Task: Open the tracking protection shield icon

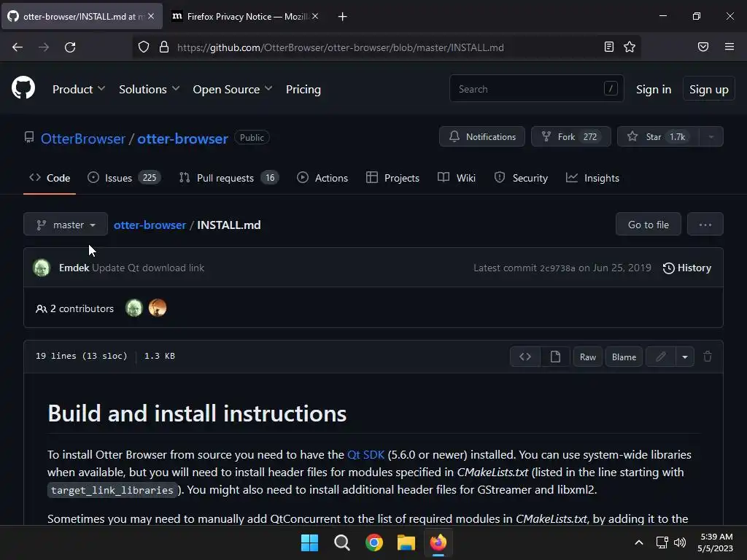Action: click(144, 47)
